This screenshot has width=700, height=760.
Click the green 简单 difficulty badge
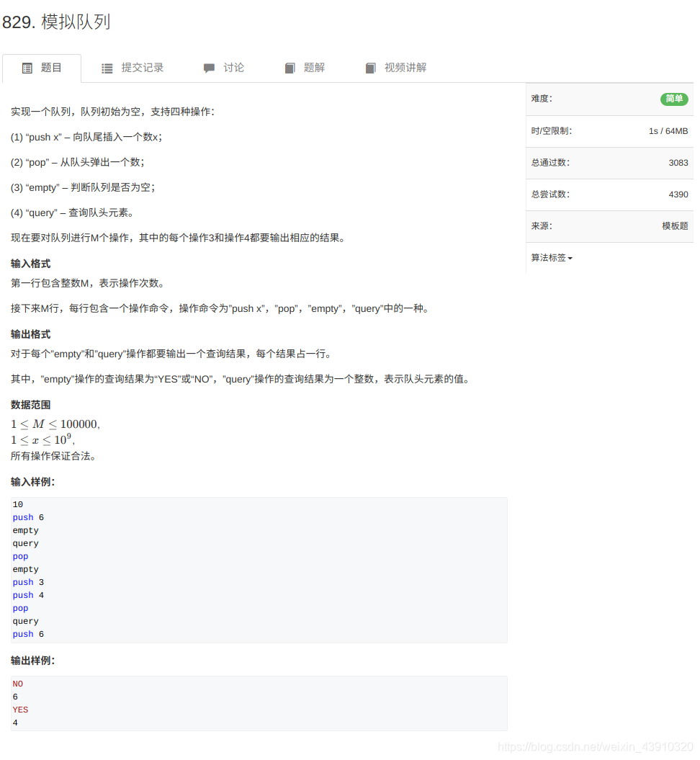[x=674, y=99]
